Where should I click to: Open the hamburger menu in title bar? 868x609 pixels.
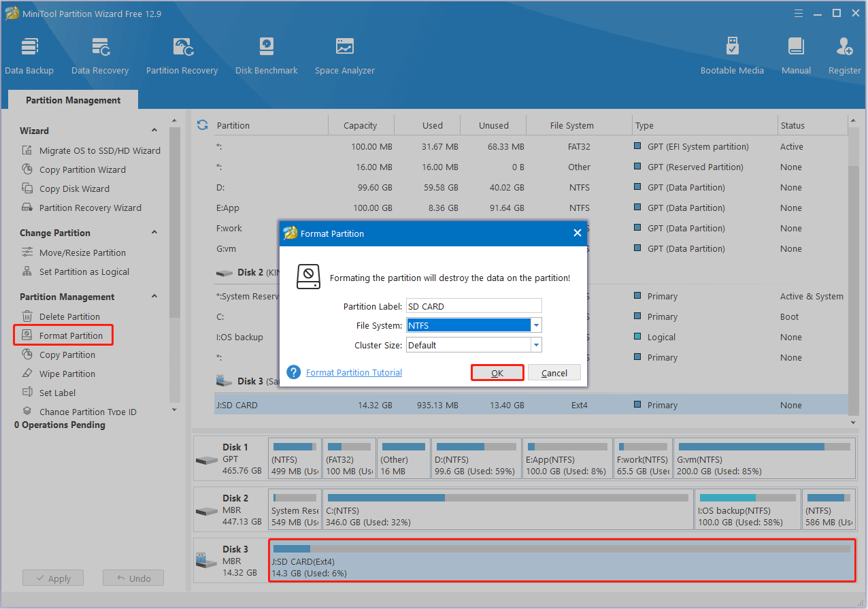[x=800, y=13]
